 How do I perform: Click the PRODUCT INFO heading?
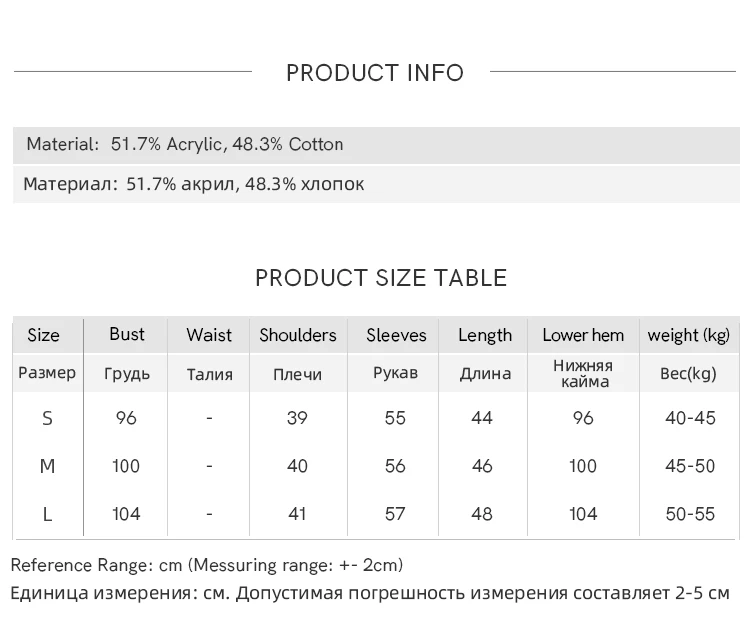375,73
